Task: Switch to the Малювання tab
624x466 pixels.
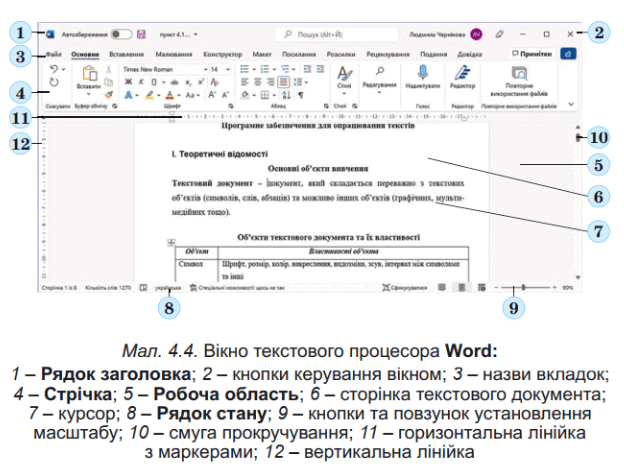Action: coord(174,54)
